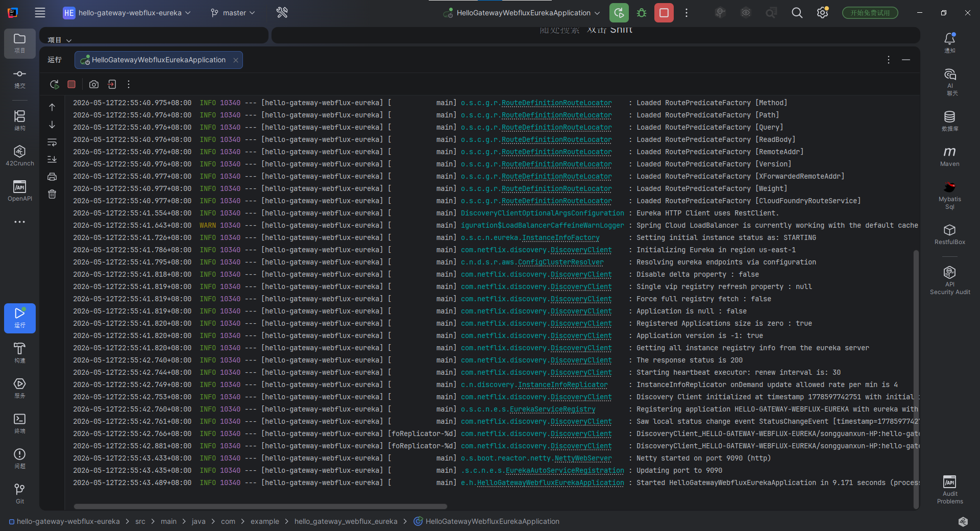Print the console output

[x=52, y=177]
